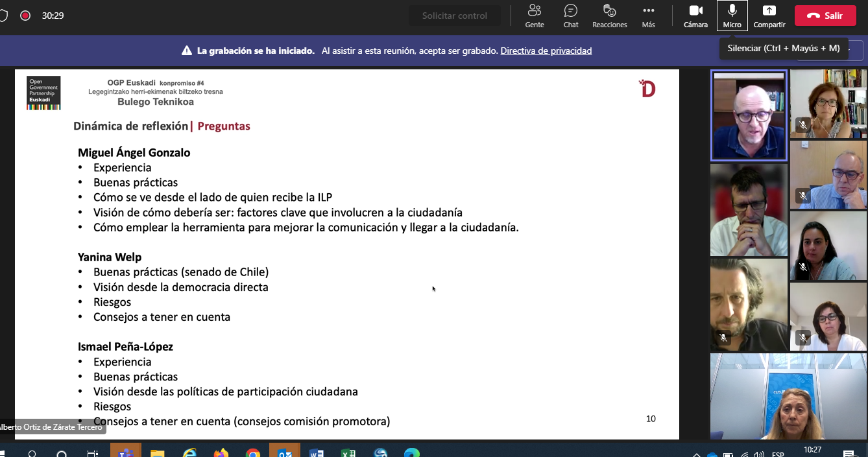The height and width of the screenshot is (457, 868).
Task: Open Microsoft Teams from the taskbar
Action: (x=125, y=452)
